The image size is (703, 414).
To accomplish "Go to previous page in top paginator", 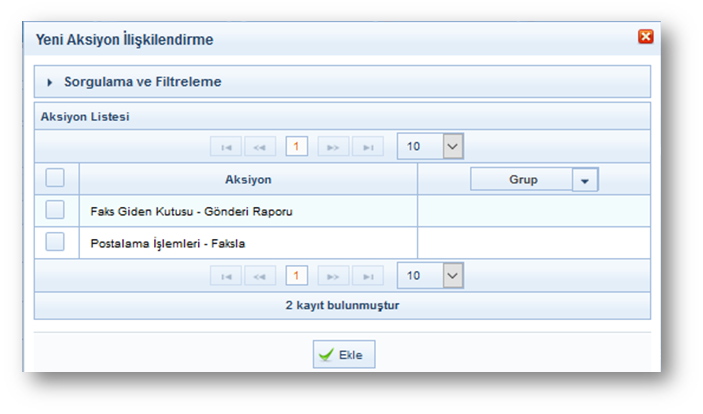I will 259,147.
